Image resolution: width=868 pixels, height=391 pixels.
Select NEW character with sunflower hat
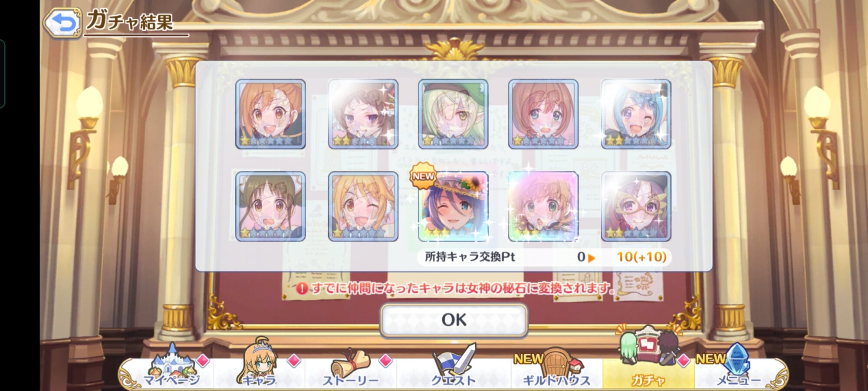coord(453,206)
